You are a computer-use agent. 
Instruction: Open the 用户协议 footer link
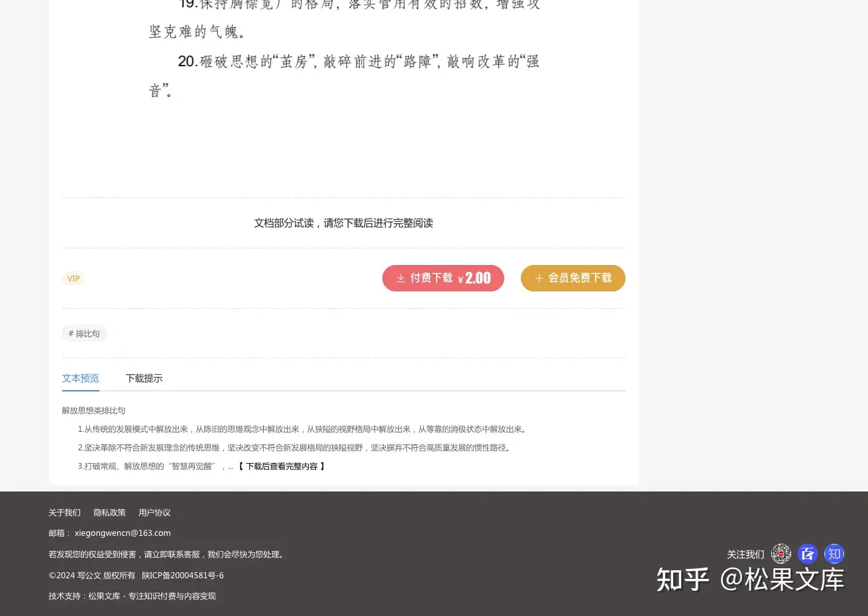(x=154, y=513)
